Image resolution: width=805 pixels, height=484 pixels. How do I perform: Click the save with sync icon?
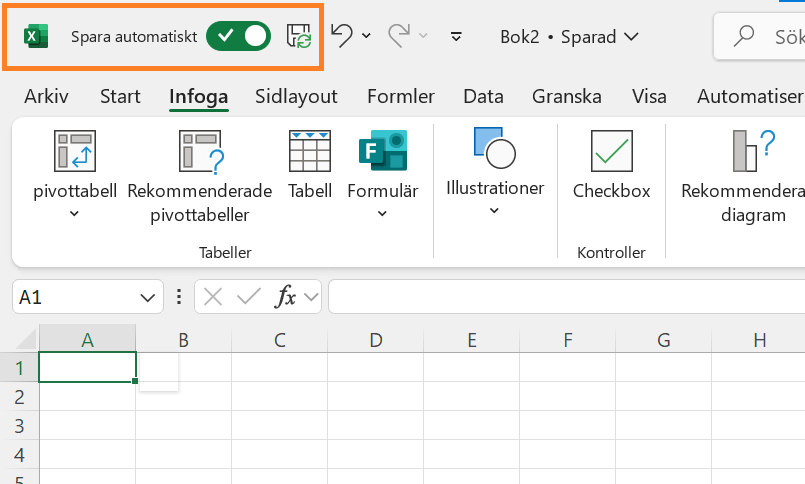tap(299, 36)
